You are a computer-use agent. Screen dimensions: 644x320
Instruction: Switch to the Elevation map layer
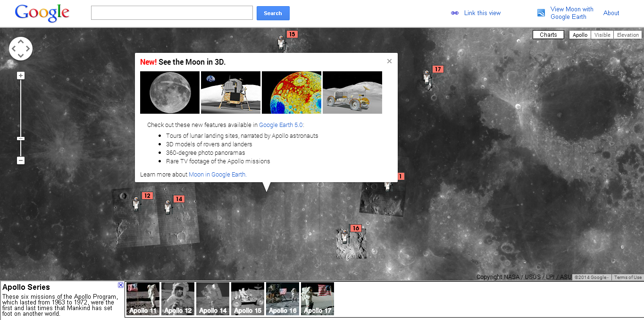tap(627, 35)
